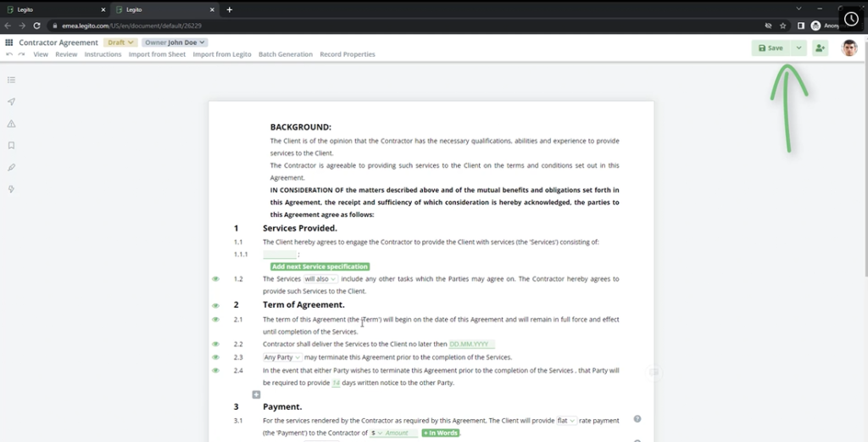The height and width of the screenshot is (442, 868).
Task: Save the document
Action: coord(771,48)
